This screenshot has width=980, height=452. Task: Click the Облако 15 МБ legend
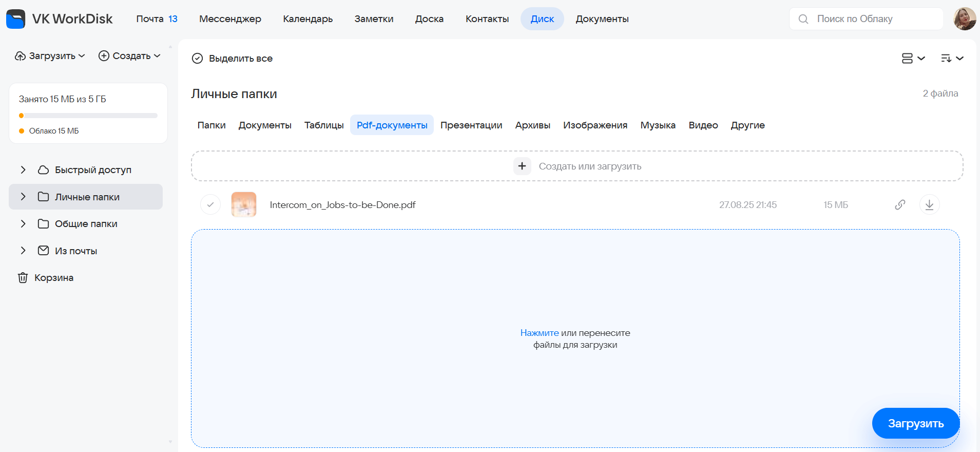[49, 131]
